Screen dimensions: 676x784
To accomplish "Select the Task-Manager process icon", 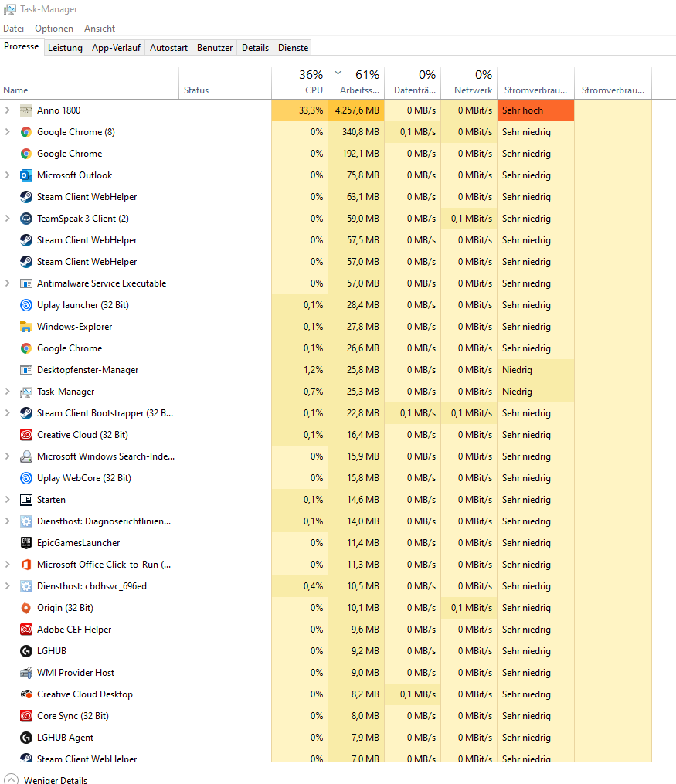I will pos(26,392).
